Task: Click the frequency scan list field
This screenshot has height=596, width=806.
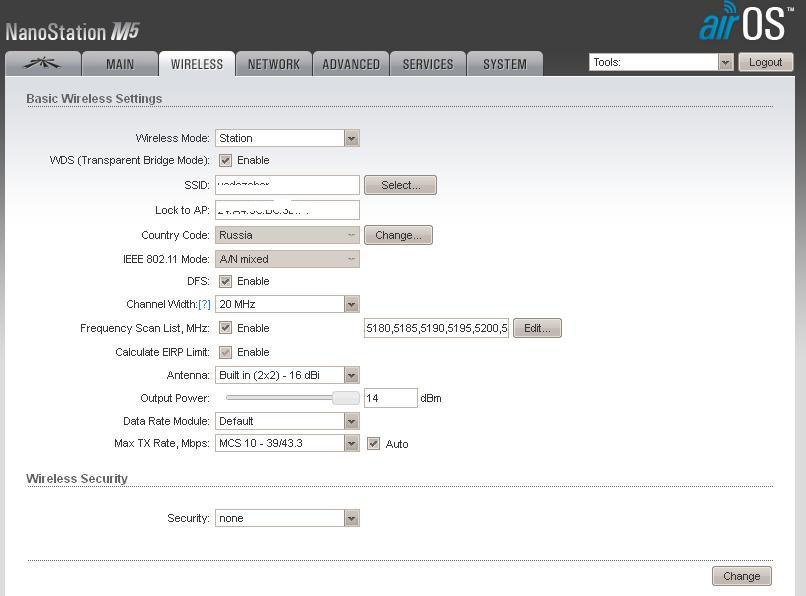Action: (x=436, y=328)
